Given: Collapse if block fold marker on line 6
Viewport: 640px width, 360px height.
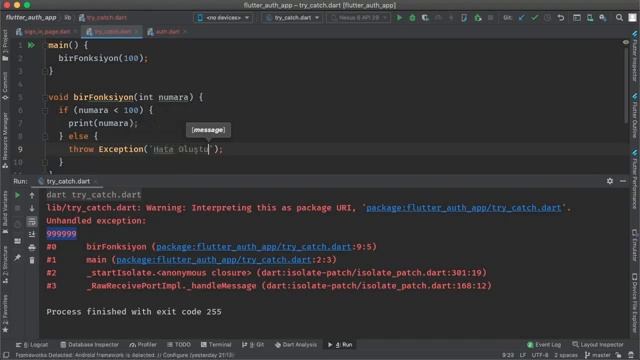Looking at the screenshot, I should tap(45, 110).
